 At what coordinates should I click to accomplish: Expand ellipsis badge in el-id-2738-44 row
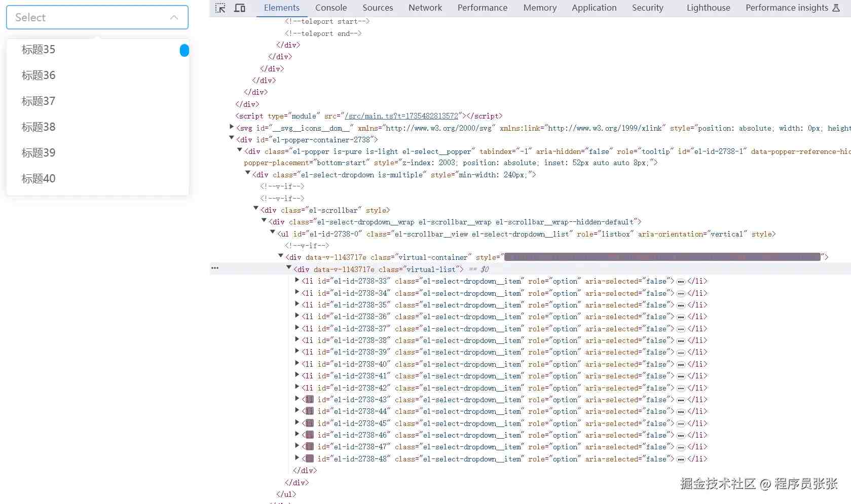(681, 412)
